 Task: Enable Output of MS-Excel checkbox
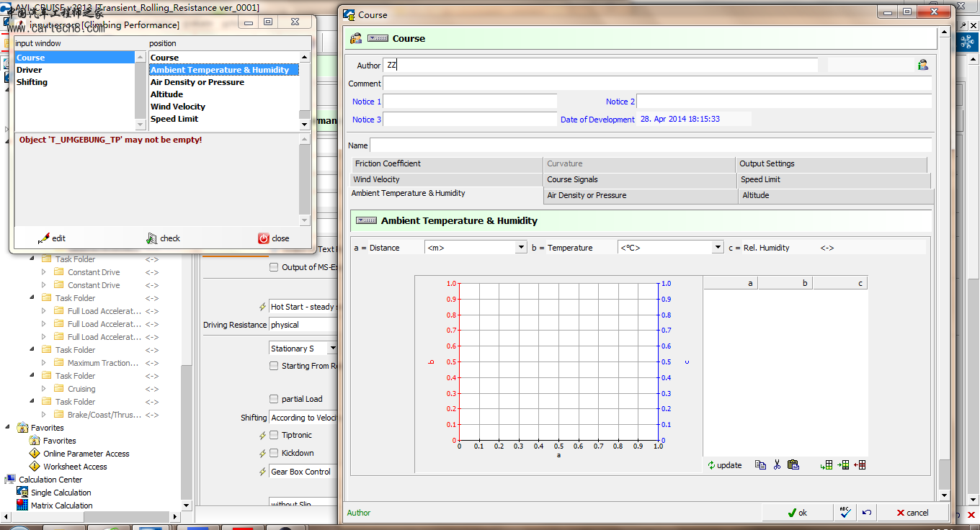click(274, 267)
